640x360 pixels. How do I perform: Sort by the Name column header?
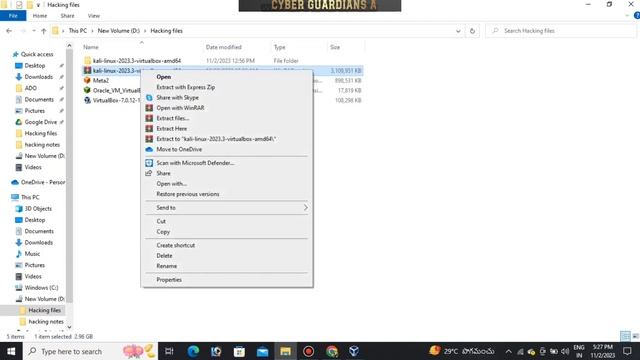[x=91, y=47]
